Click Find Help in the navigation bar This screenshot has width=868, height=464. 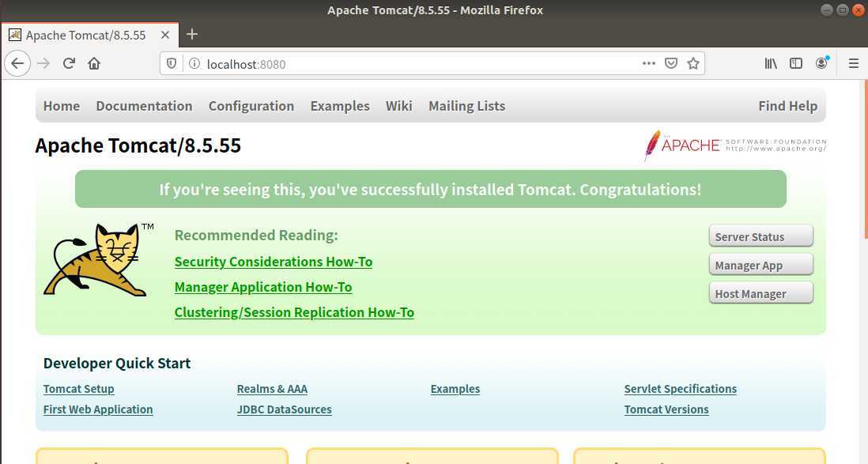[x=787, y=106]
